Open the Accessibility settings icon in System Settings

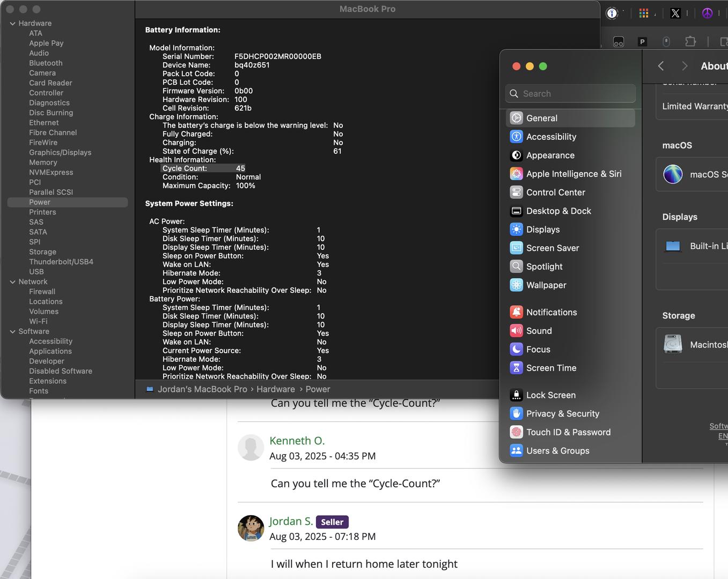(x=516, y=137)
